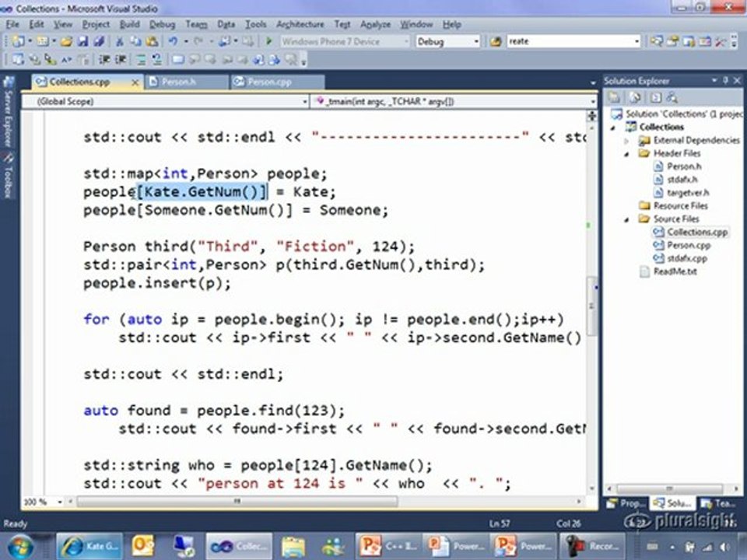Open the Windows Start orb

click(x=21, y=545)
